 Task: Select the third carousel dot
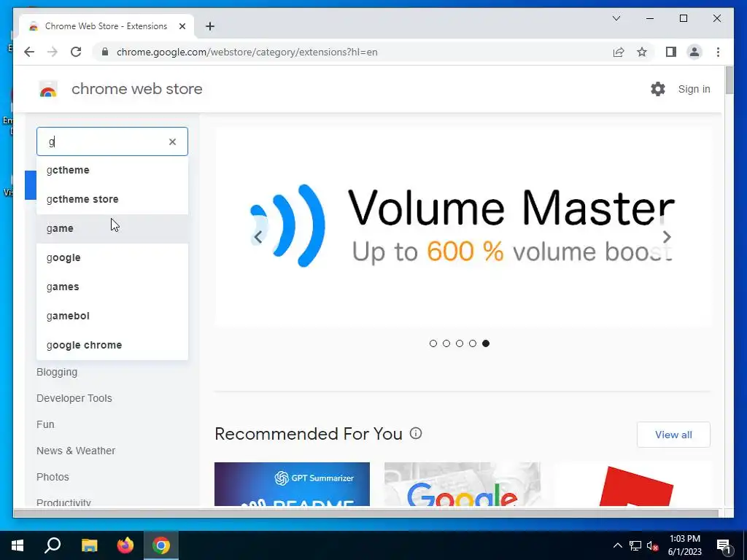click(x=460, y=343)
